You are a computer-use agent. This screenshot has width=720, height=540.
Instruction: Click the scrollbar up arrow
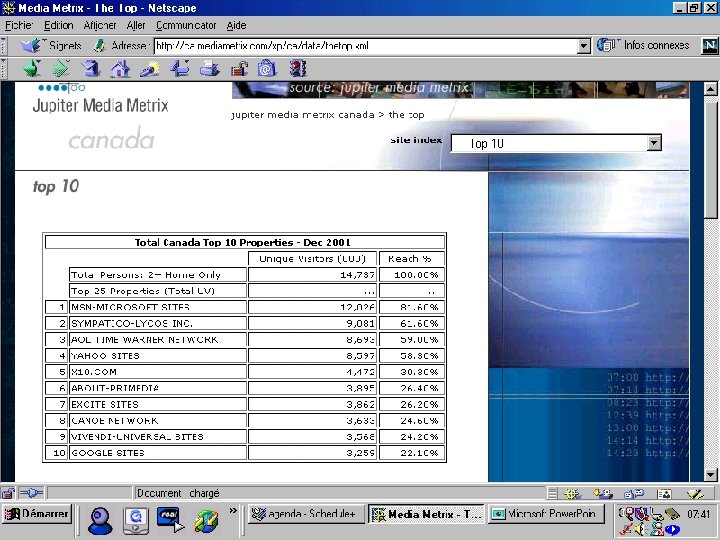(710, 89)
